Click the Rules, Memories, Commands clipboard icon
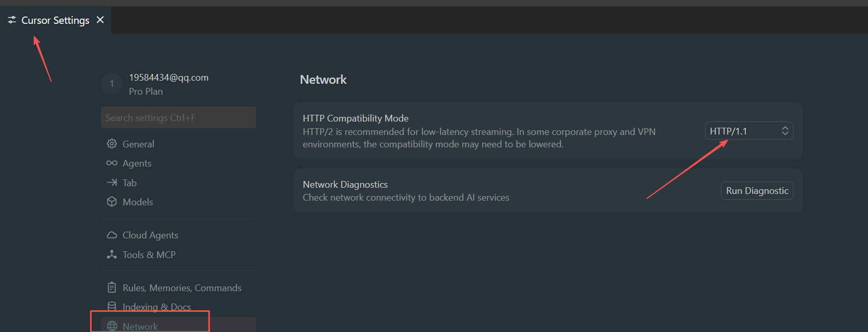This screenshot has width=868, height=332. click(112, 288)
